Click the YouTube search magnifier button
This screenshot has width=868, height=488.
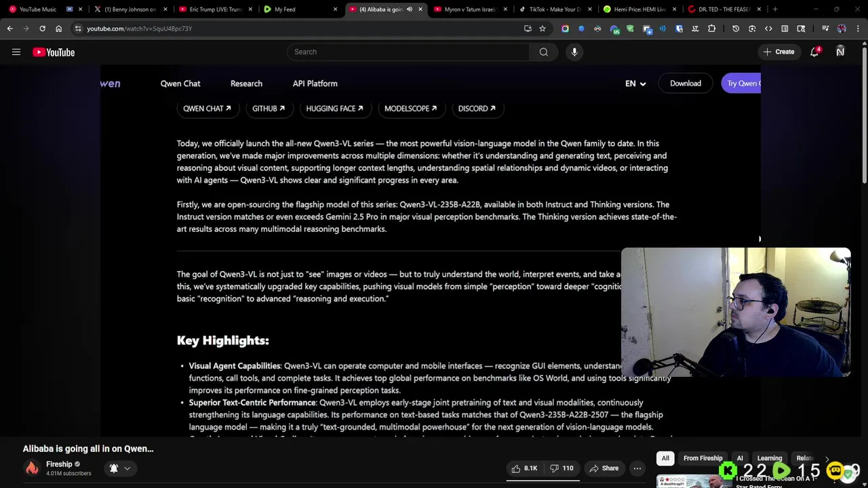pyautogui.click(x=544, y=52)
